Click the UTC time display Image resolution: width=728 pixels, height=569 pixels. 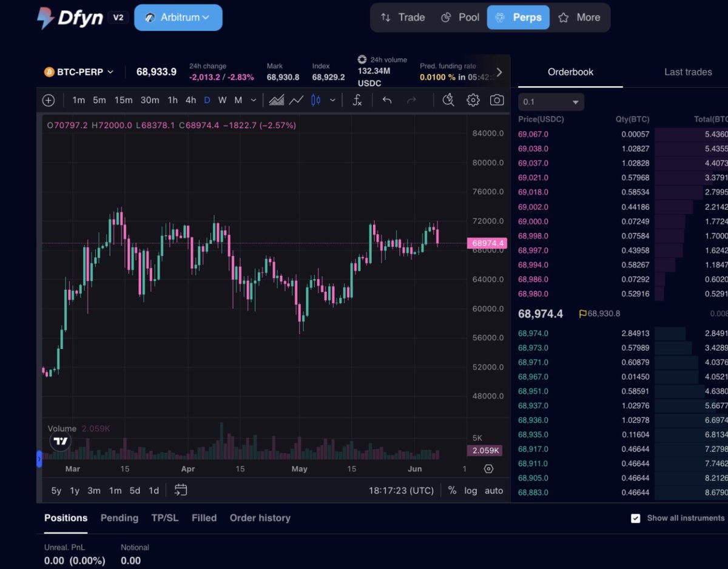(x=401, y=491)
